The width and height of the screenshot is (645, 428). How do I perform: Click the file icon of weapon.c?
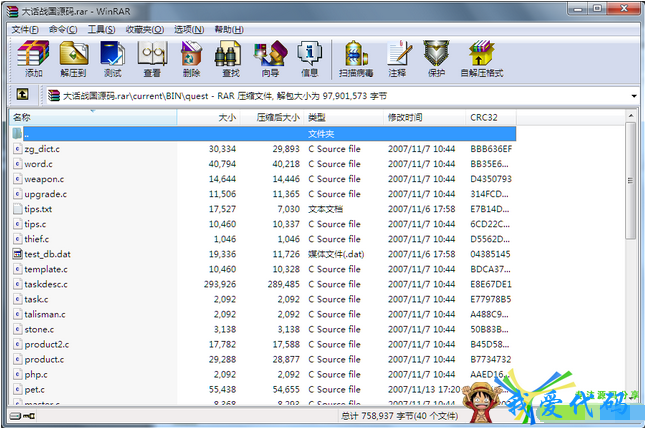(x=17, y=179)
